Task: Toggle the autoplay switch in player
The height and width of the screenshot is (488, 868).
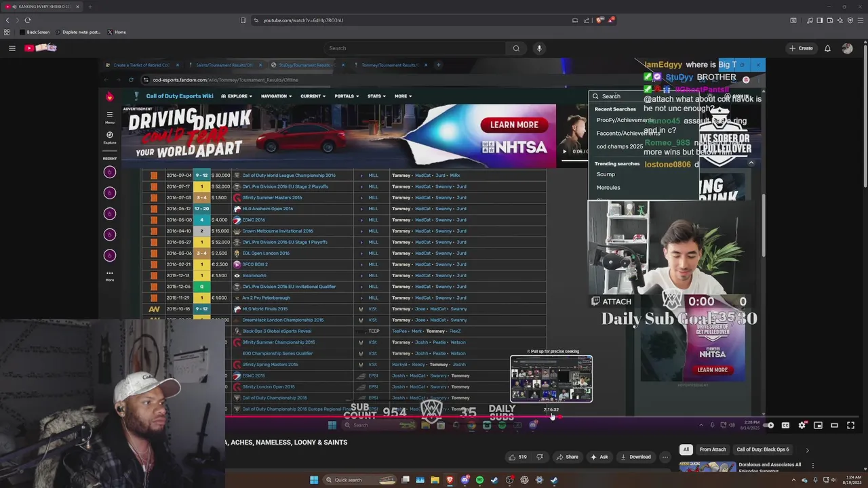Action: coord(768,425)
